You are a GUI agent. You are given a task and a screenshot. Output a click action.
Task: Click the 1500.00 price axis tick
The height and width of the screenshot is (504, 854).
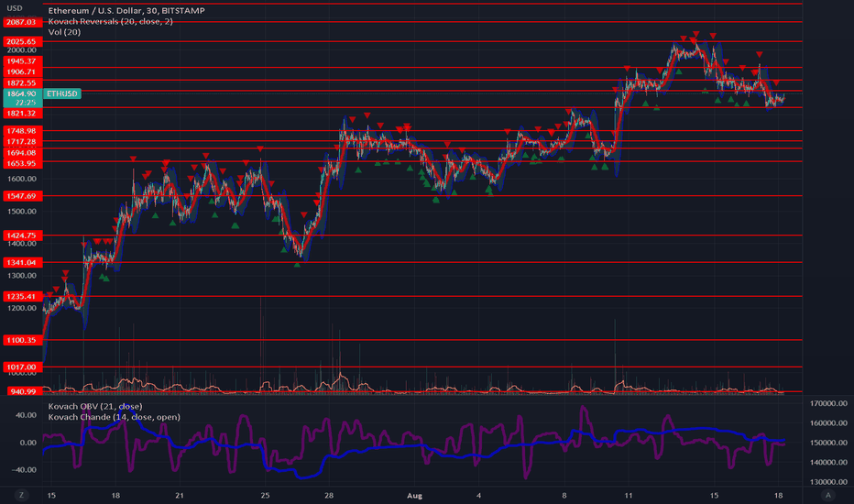pyautogui.click(x=22, y=212)
